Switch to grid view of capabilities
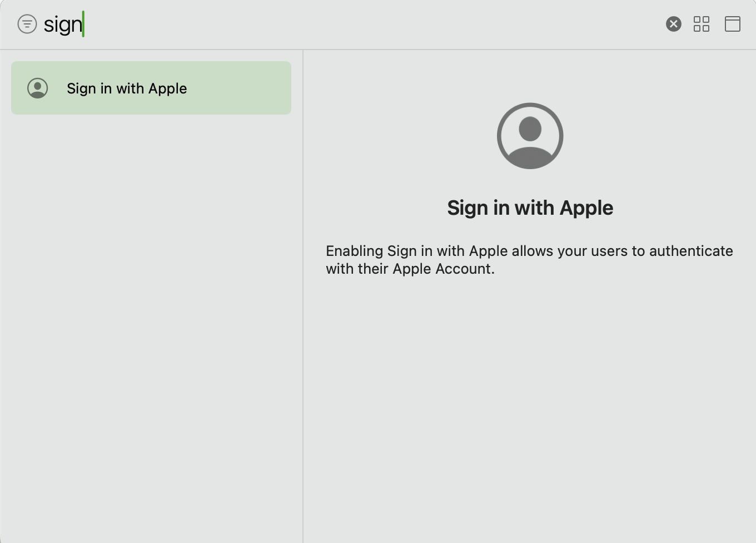The width and height of the screenshot is (756, 543). pos(702,24)
